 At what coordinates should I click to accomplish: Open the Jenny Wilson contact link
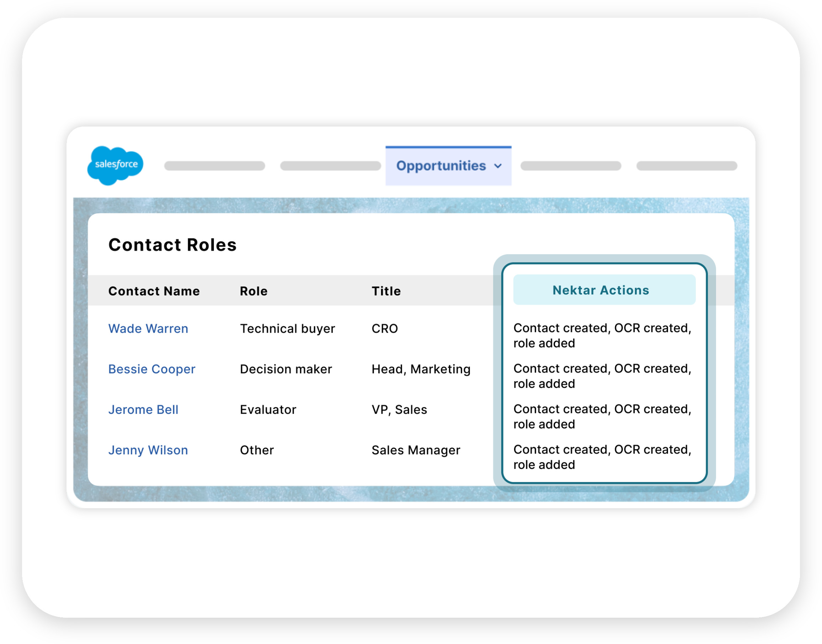pos(148,450)
